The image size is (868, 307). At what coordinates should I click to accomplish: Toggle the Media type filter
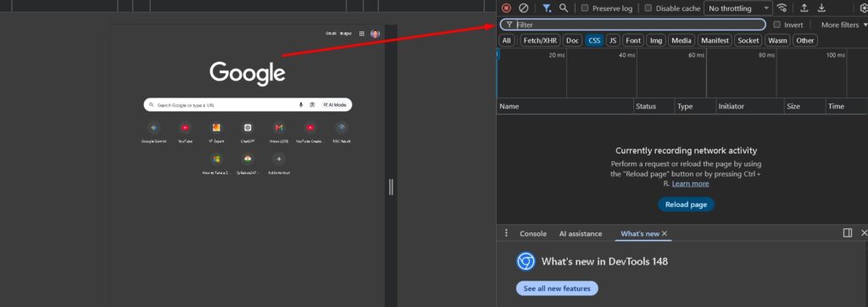point(682,41)
